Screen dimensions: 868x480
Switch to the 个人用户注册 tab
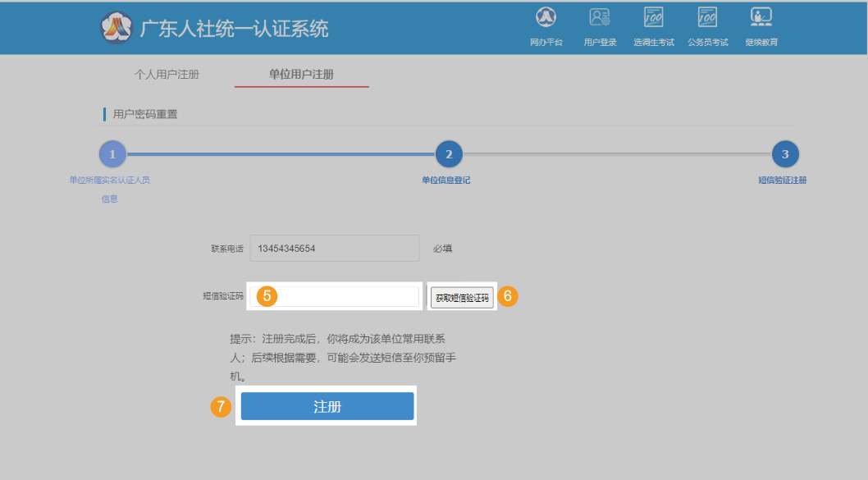[x=167, y=75]
